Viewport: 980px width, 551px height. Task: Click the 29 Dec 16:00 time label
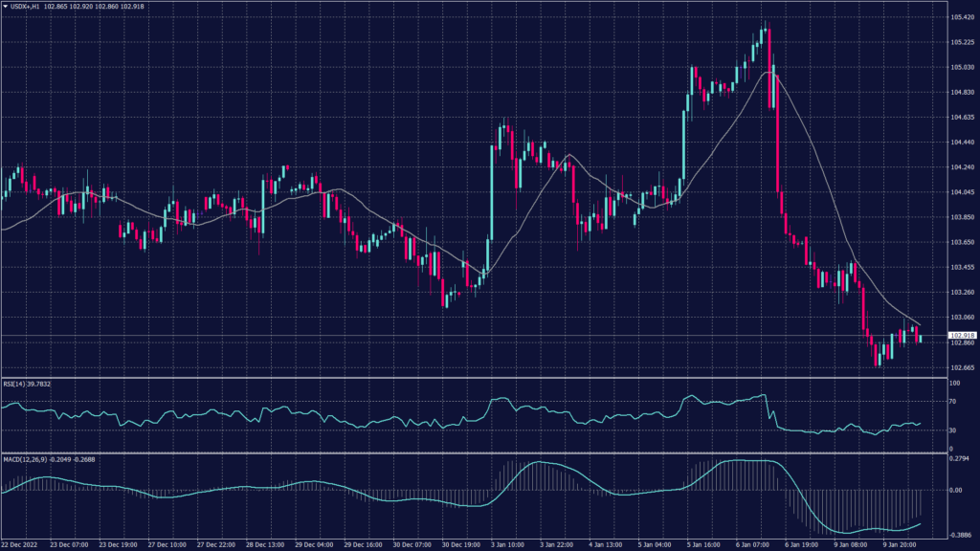point(362,543)
